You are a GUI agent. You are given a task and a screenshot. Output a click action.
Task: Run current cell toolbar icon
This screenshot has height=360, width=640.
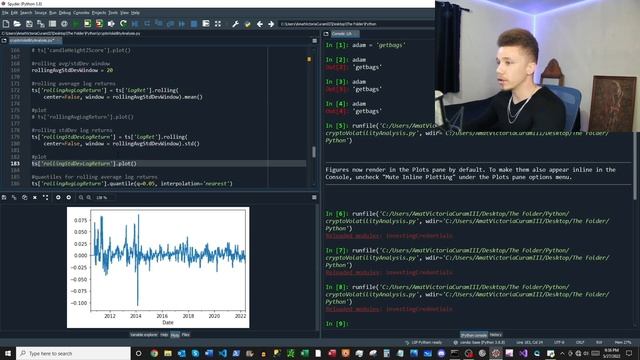click(x=87, y=24)
